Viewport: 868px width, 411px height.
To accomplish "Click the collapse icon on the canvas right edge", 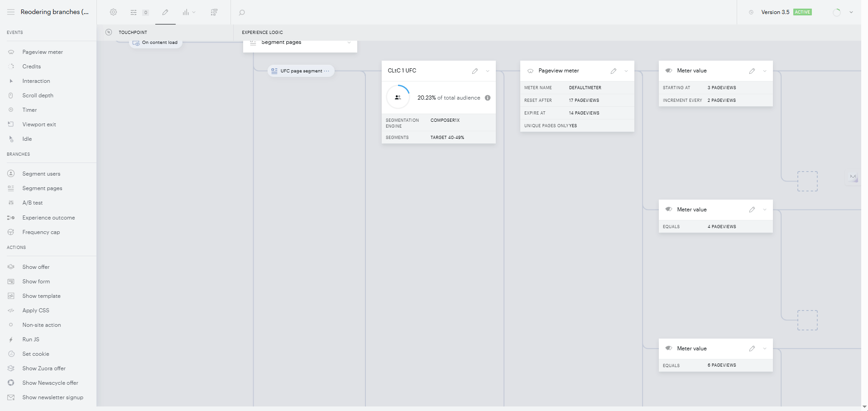I will (x=853, y=177).
